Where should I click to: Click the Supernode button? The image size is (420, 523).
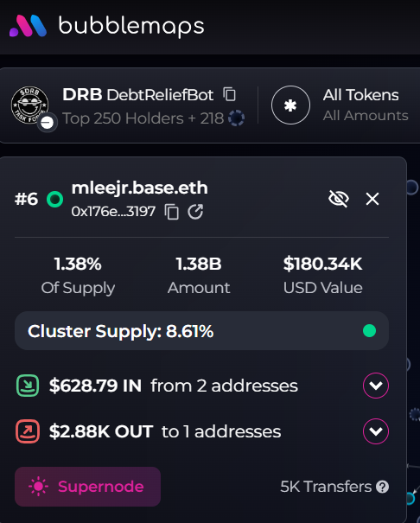(87, 487)
